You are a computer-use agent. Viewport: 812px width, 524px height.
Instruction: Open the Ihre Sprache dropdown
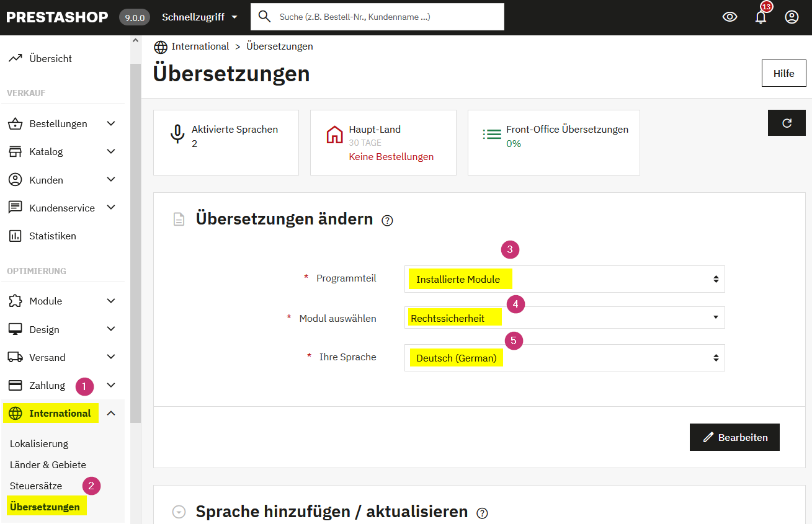(564, 358)
